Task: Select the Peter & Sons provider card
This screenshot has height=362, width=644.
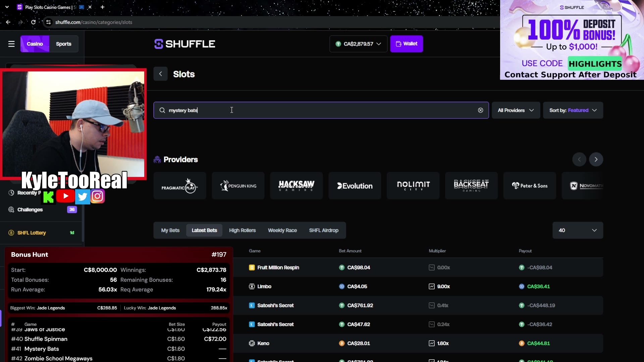Action: pos(530,186)
